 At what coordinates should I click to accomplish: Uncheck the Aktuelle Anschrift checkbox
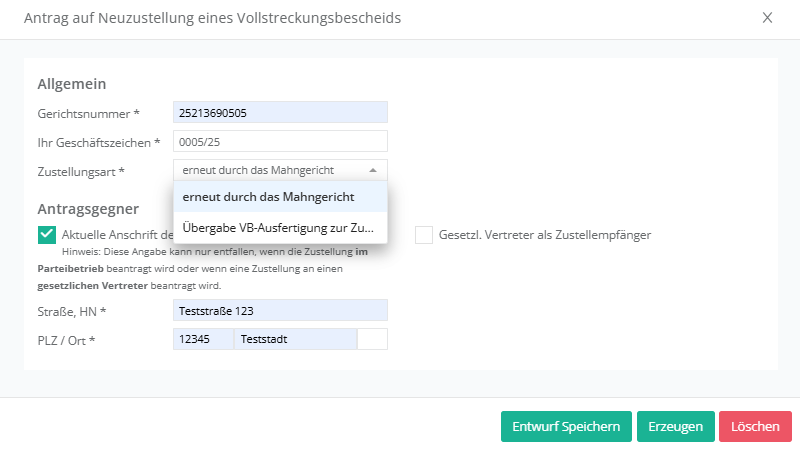[47, 235]
